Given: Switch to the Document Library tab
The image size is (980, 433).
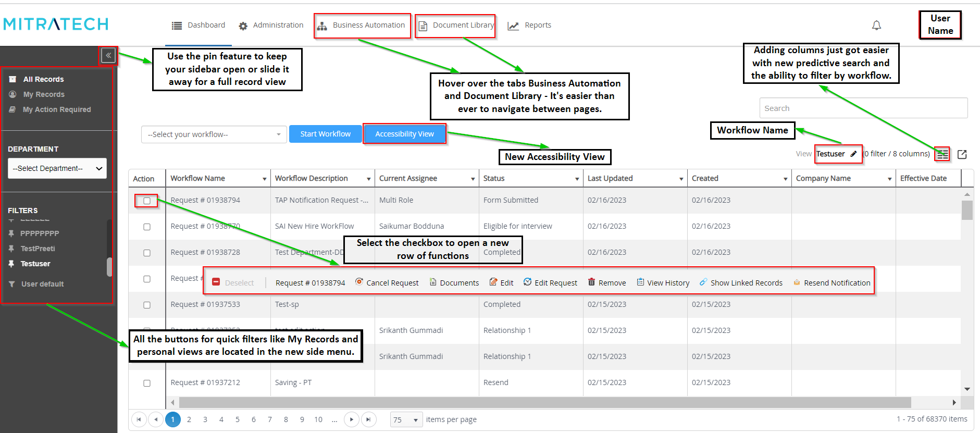Looking at the screenshot, I should 456,26.
